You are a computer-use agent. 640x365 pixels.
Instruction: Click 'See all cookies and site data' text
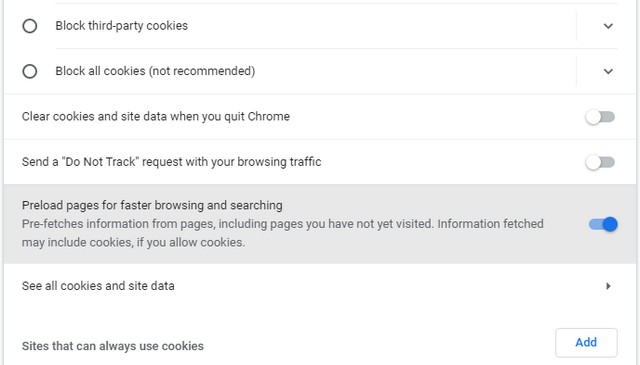98,286
